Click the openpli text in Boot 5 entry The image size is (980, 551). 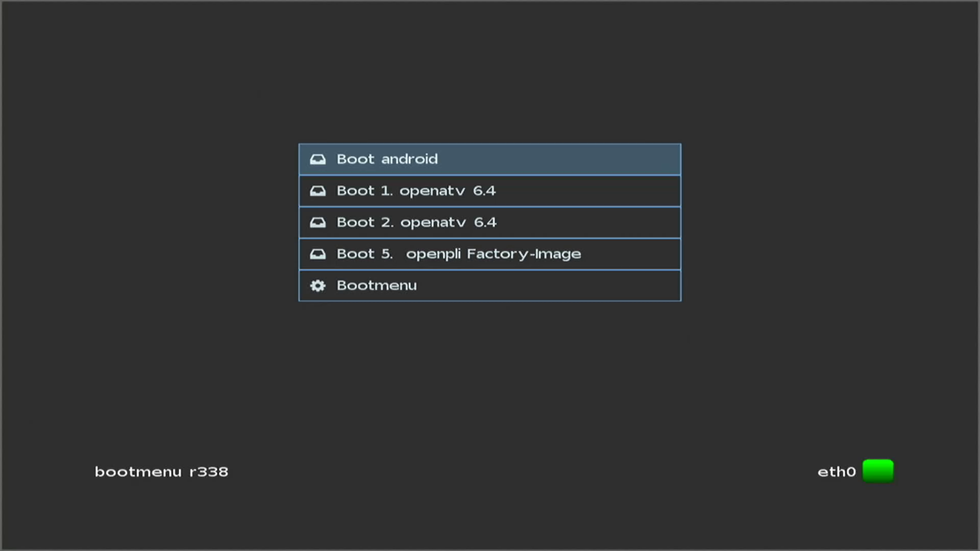(x=433, y=254)
